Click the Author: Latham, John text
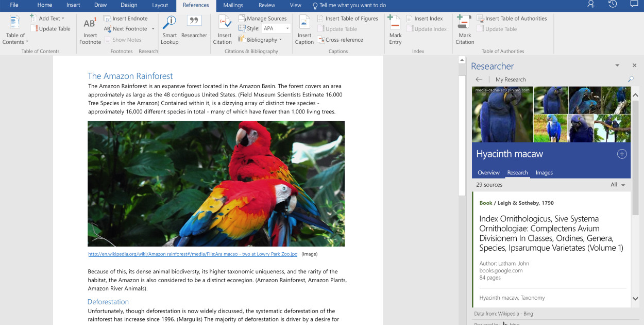Viewport: 644px width, 325px height. pos(504,264)
